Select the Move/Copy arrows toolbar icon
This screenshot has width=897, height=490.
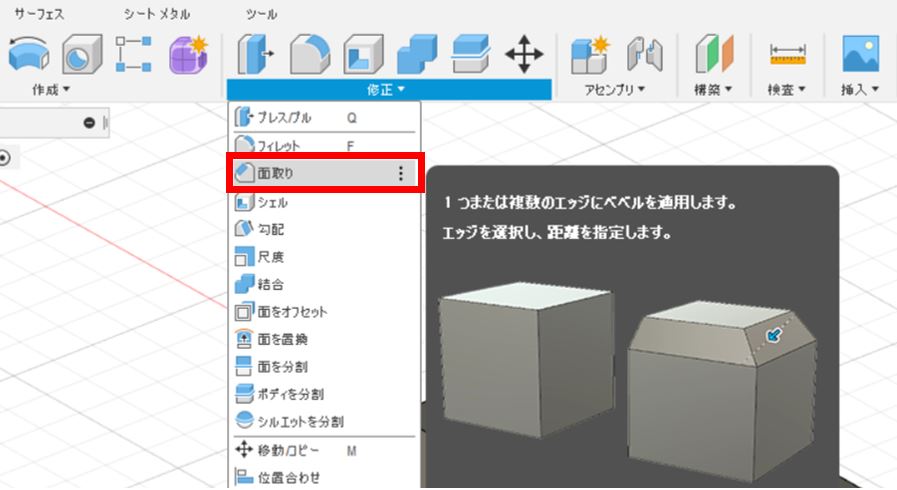pos(524,54)
